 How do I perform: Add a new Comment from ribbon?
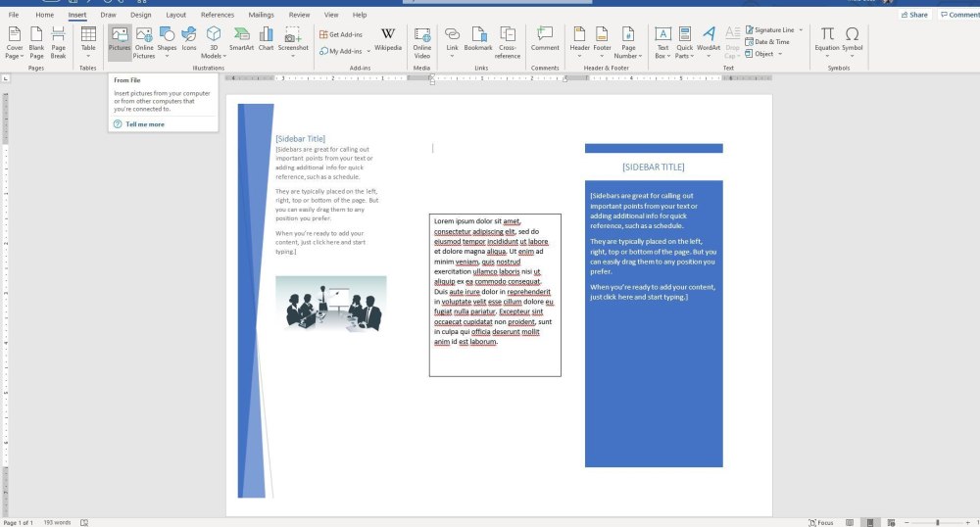coord(545,39)
